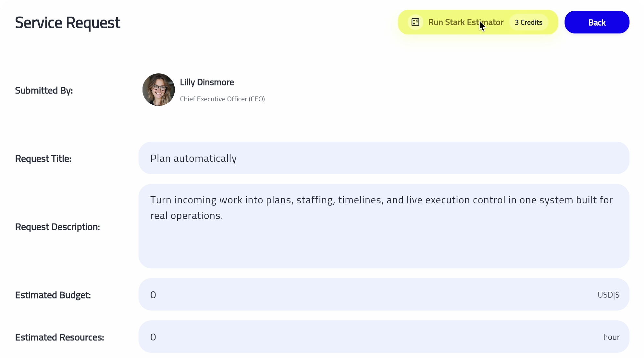Click the Service Request heading
Screen dimensions: 644x358
coord(68,23)
